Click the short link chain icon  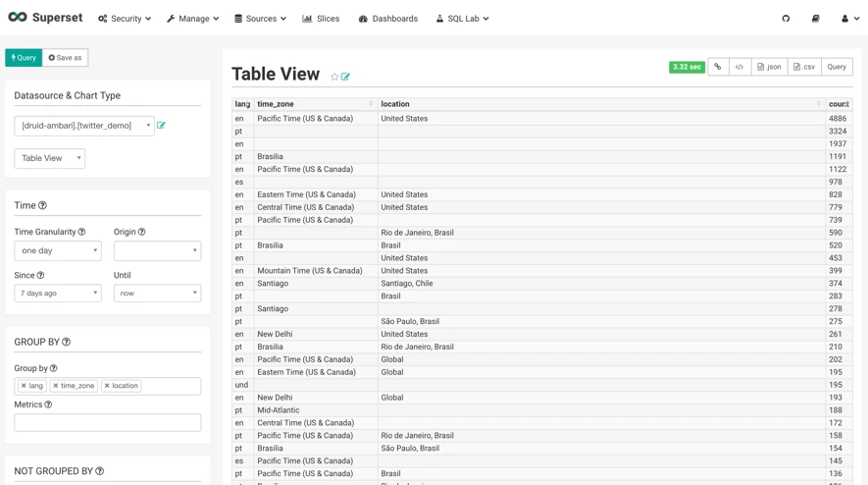coord(718,67)
